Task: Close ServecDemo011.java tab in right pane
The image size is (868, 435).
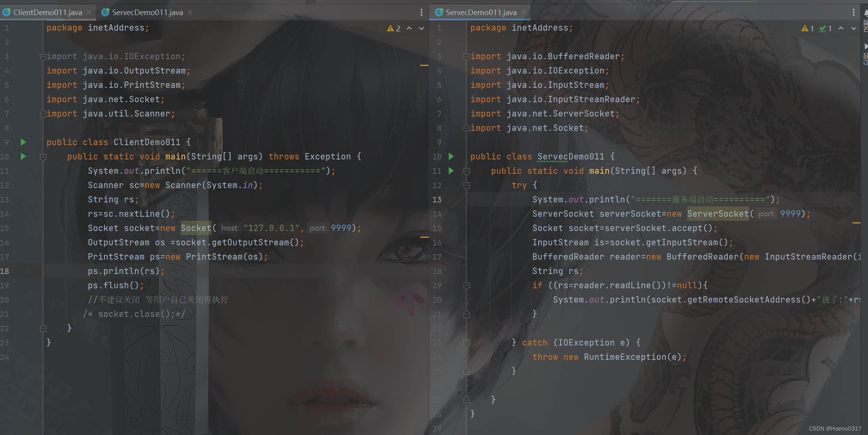Action: point(524,12)
